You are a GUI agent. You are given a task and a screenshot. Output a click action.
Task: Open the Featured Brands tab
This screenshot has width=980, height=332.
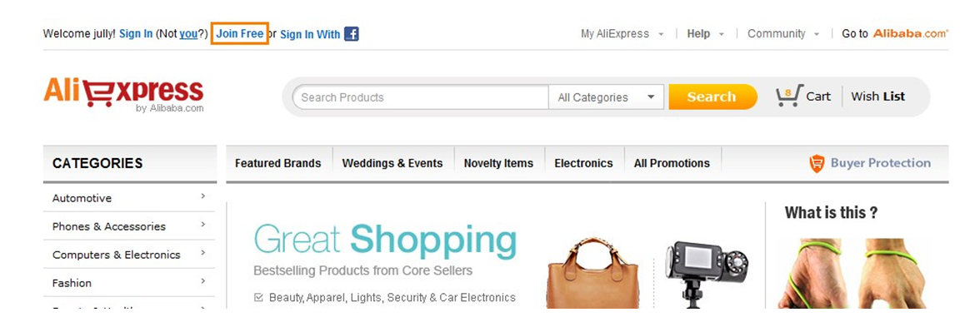click(278, 163)
